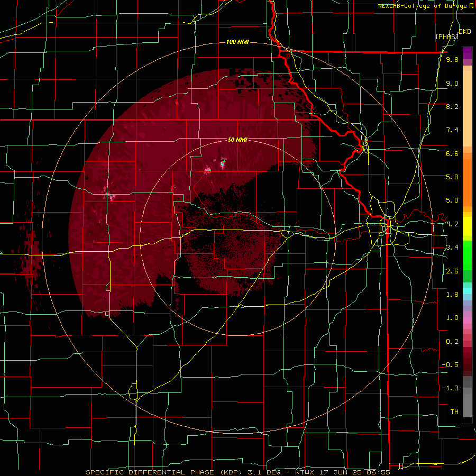Pick the cyan segment of the color bar
The width and height of the screenshot is (476, 476).
[467, 291]
